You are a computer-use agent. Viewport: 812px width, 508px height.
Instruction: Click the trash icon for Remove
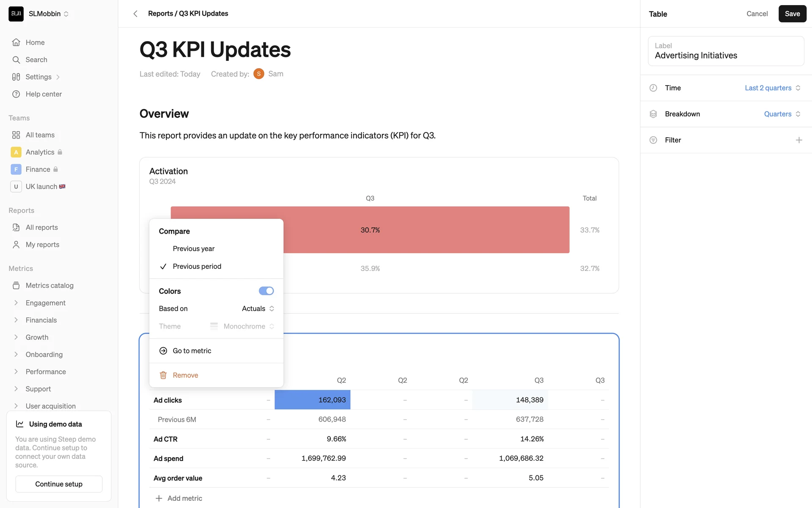(x=163, y=375)
